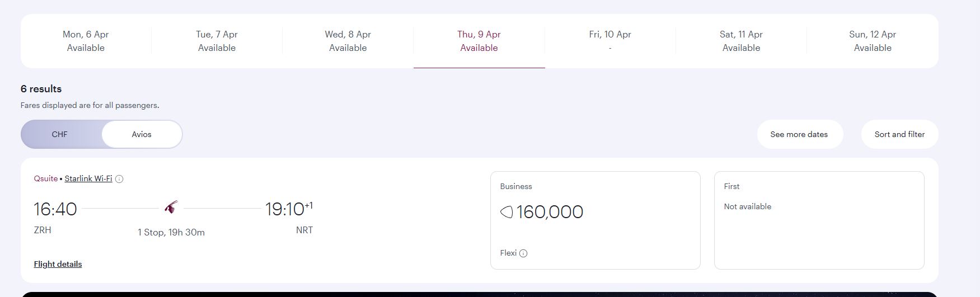Click the Qsuite label link
Screen dimensions: 980x297
click(x=45, y=178)
